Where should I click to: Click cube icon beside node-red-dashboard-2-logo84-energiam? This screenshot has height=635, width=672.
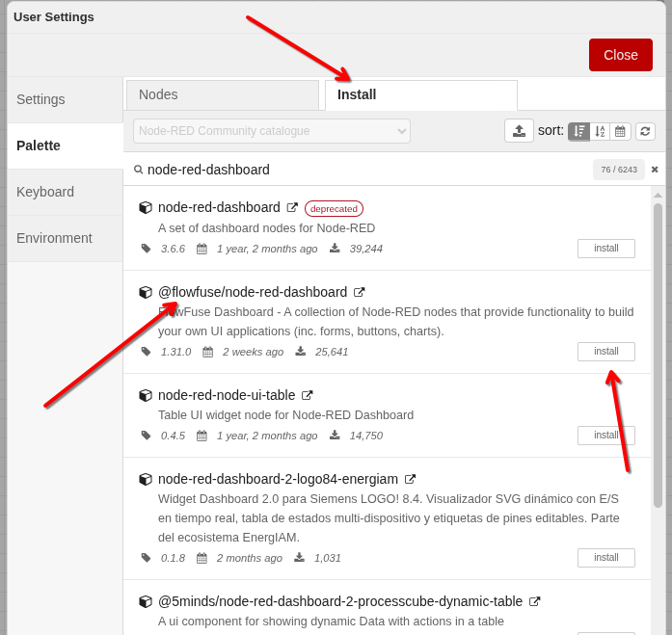(146, 479)
